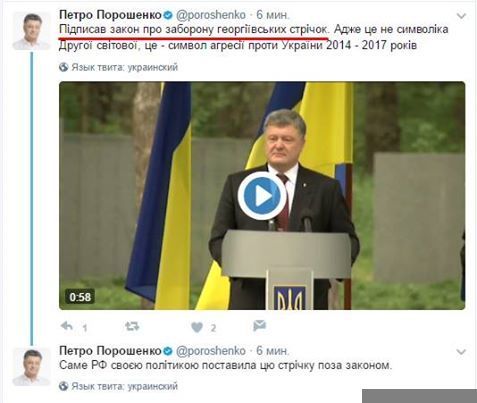Image resolution: width=477 pixels, height=403 pixels.
Task: Open first tweet's 6 мин. timestamp
Action: 273,15
